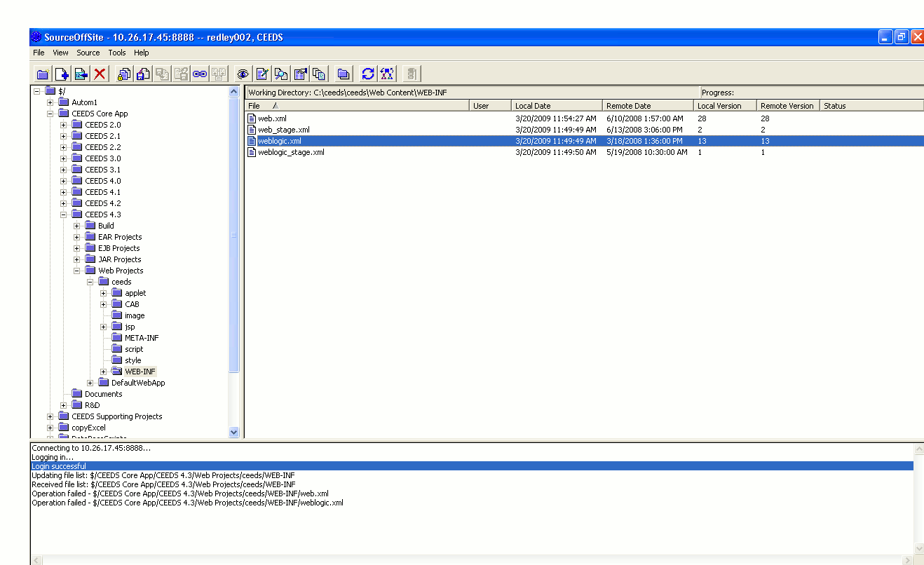This screenshot has height=565, width=924.
Task: Click the padlock over documents toolbar icon
Action: pos(124,74)
